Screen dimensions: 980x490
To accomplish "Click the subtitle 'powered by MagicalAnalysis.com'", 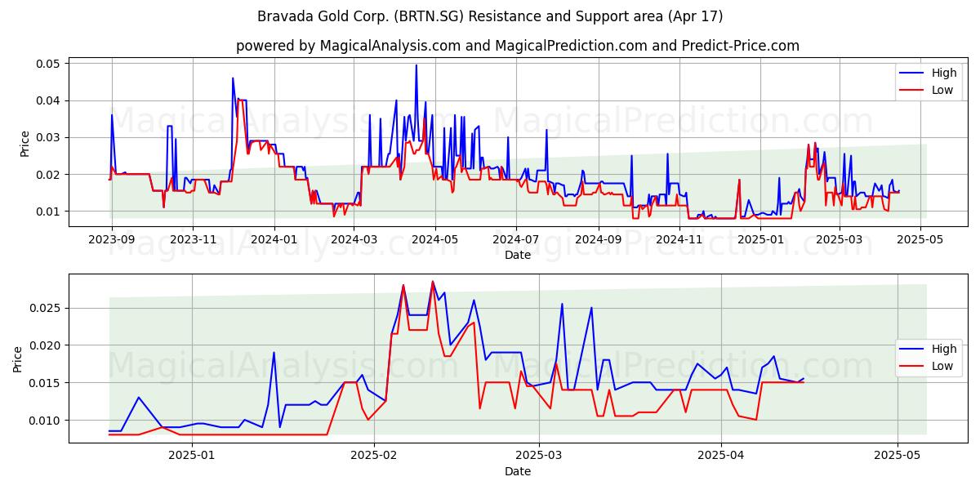I will click(348, 46).
